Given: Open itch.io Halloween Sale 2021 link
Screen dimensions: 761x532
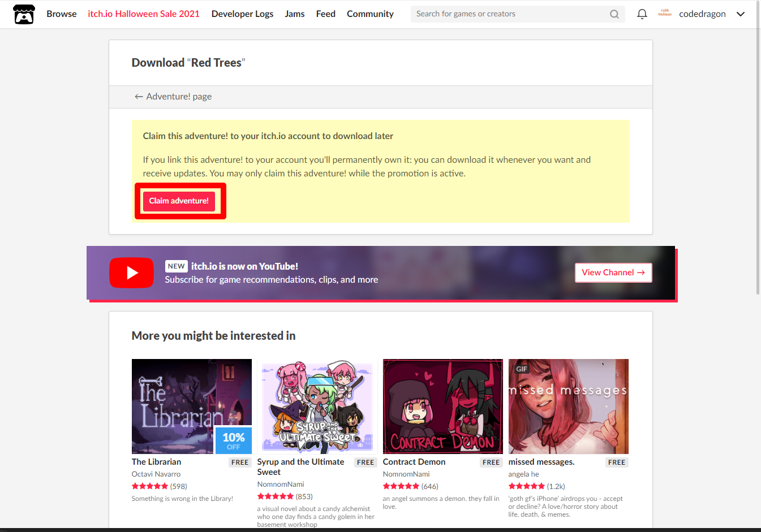Looking at the screenshot, I should (144, 14).
